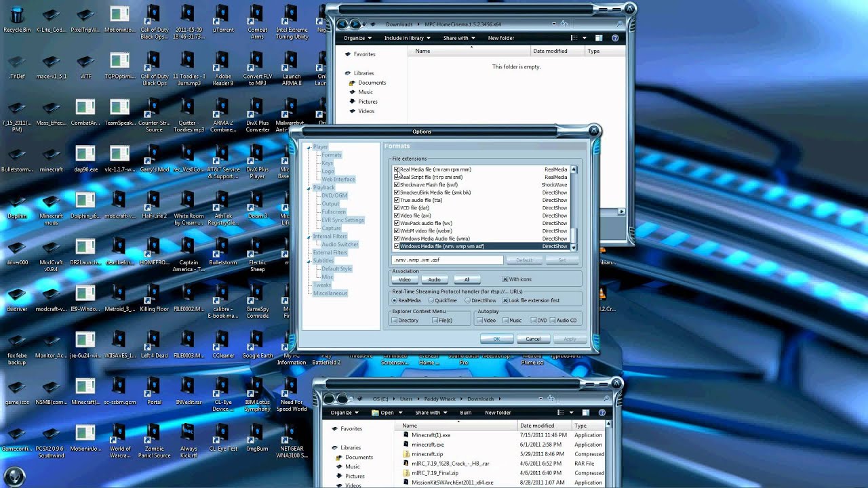This screenshot has width=868, height=488.
Task: Open the Electric Sheep desktop shortcut
Action: click(x=257, y=255)
